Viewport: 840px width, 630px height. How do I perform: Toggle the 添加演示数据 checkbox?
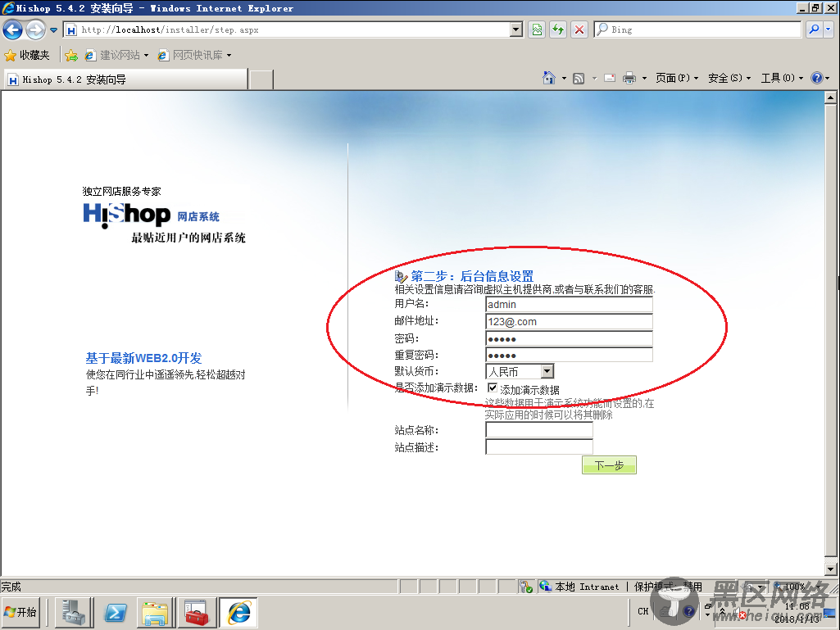tap(493, 388)
